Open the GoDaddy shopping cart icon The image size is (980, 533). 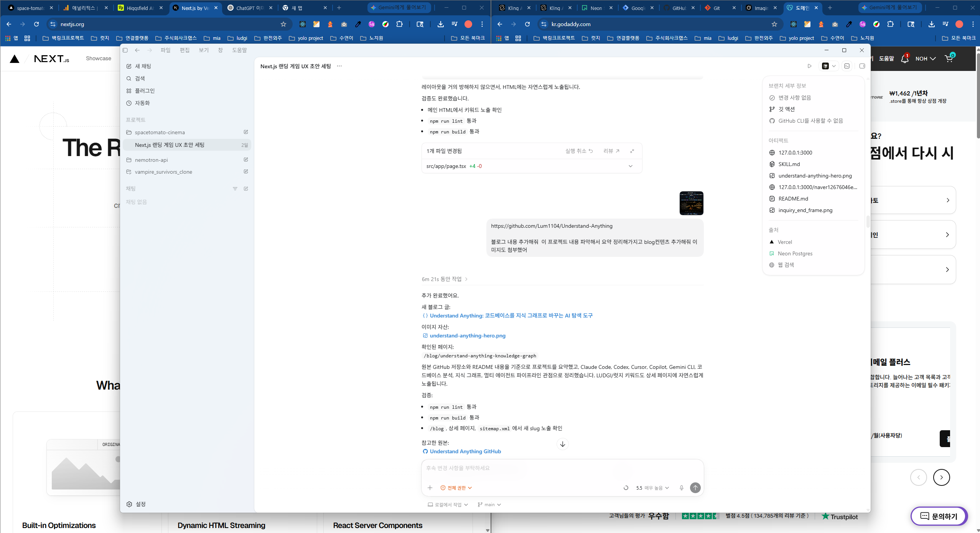tap(949, 58)
